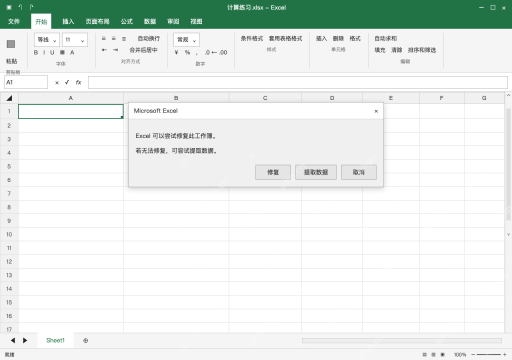Toggle Underline formatting (U)
Screen dimensions: 512x360
(x=52, y=53)
